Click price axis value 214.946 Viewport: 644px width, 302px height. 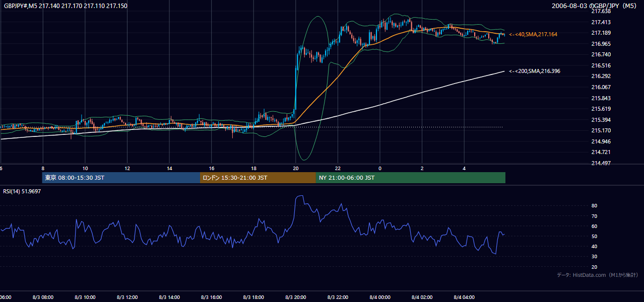pyautogui.click(x=601, y=141)
